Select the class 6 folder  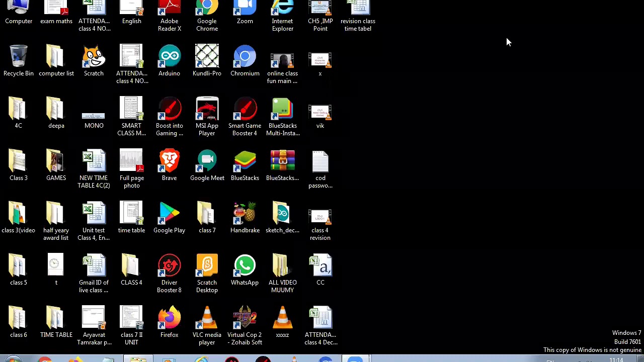19,322
